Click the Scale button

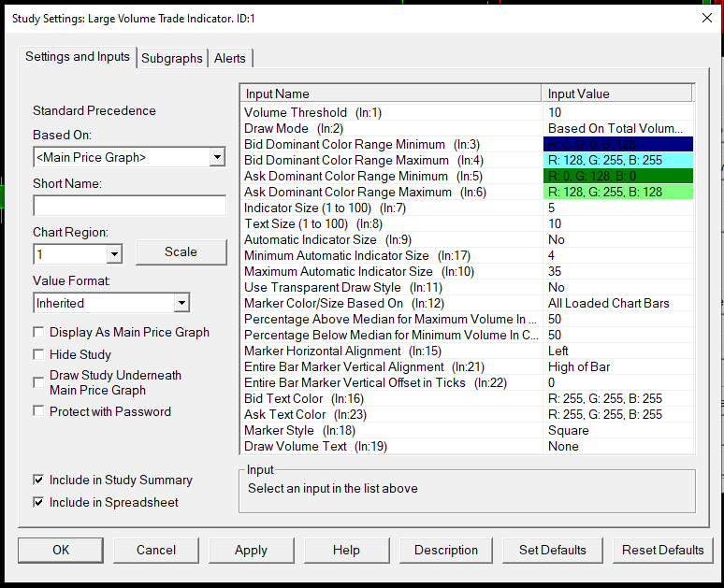(x=181, y=251)
